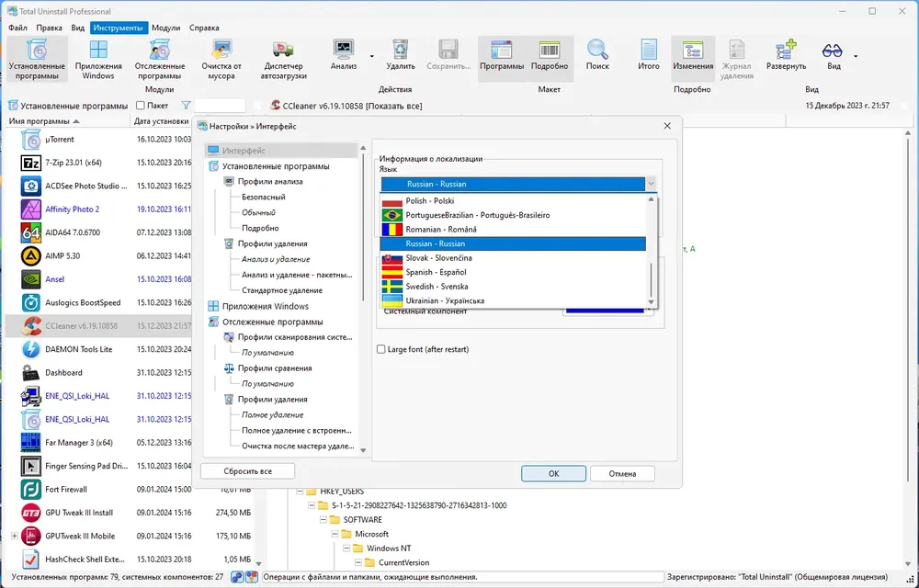
Task: Choose Romanian - Română language
Action: pos(514,230)
